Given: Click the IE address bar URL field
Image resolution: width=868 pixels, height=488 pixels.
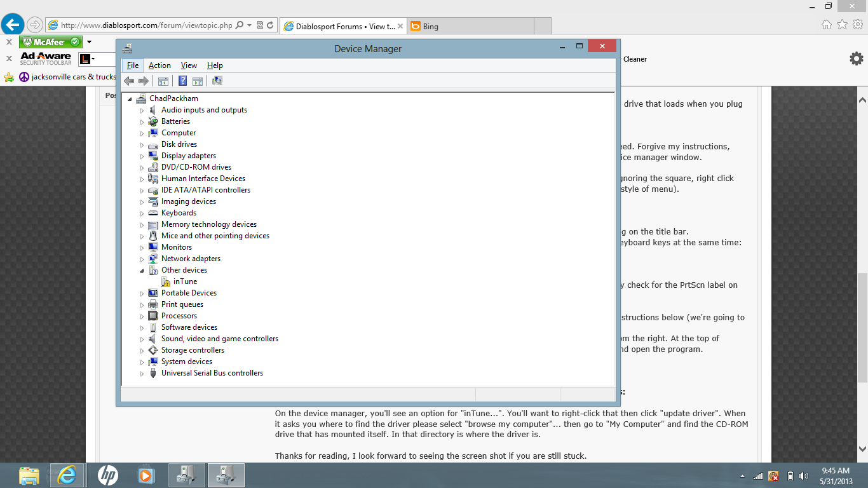Looking at the screenshot, I should [146, 25].
